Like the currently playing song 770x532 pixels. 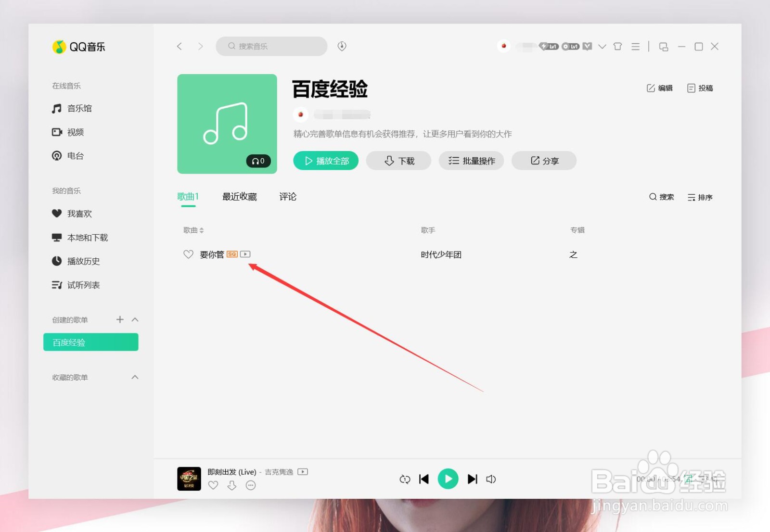coord(213,485)
